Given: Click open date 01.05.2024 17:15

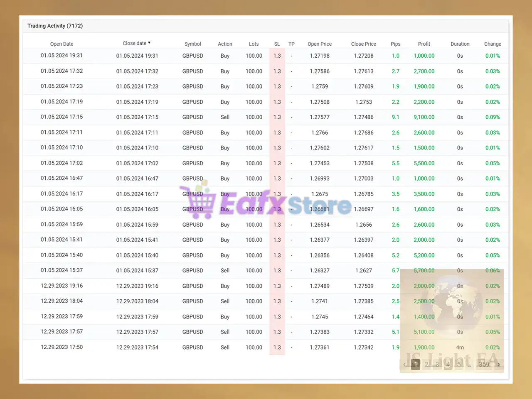Looking at the screenshot, I should 62,117.
